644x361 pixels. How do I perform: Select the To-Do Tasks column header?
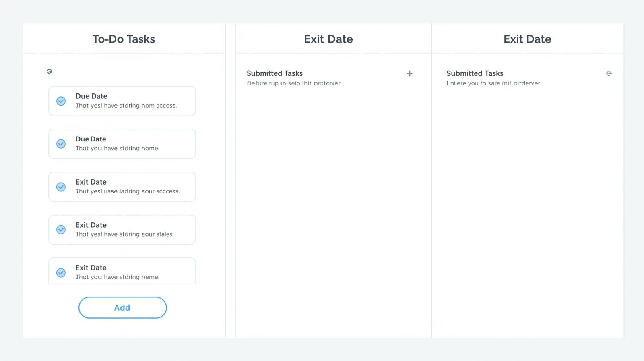[x=124, y=39]
